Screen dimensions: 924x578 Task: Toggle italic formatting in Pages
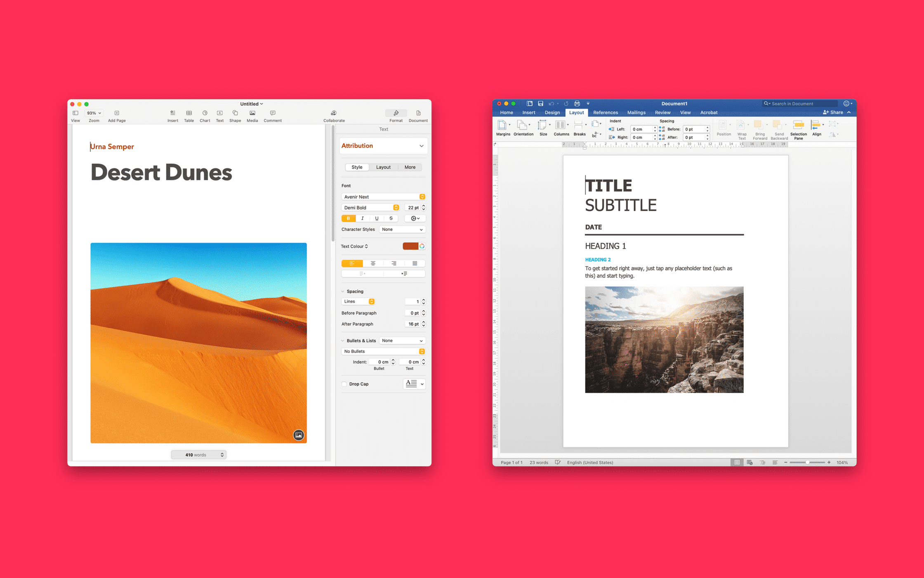coord(362,218)
